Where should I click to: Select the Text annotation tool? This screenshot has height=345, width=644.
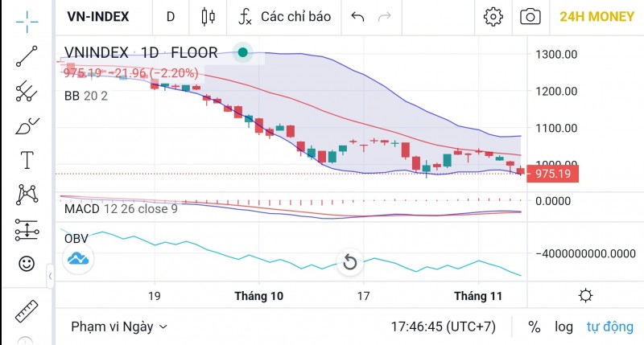tap(27, 160)
